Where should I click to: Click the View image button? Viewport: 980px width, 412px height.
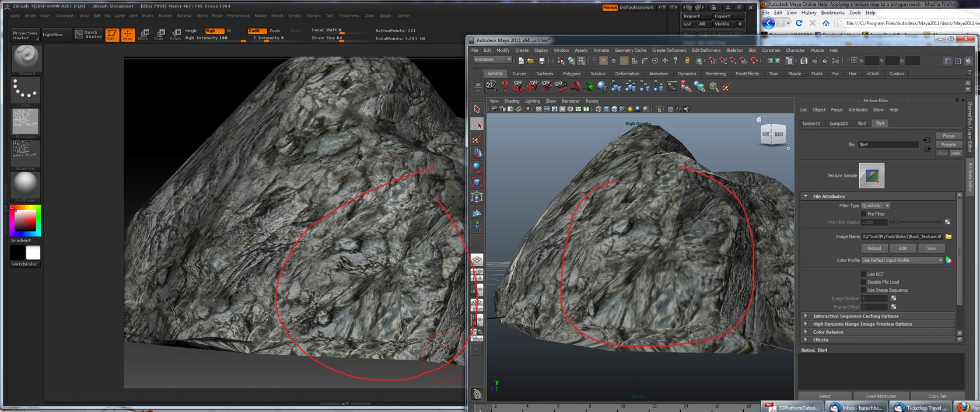click(x=931, y=249)
